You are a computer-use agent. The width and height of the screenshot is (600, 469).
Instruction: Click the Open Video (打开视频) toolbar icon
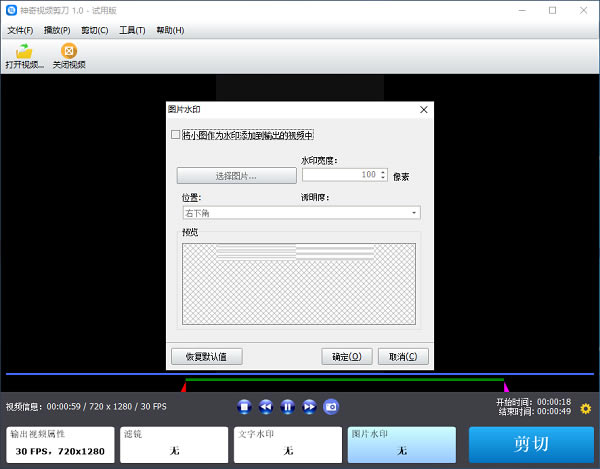coord(24,56)
